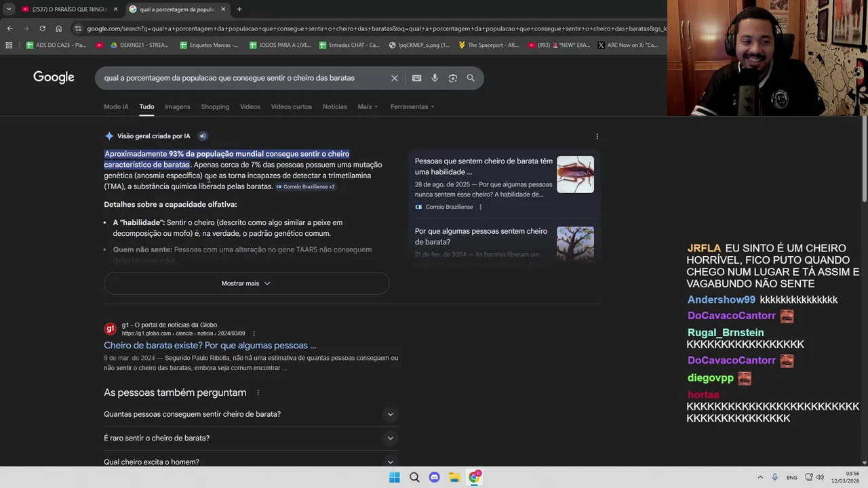Switch to Vídeos results tab
This screenshot has height=488, width=868.
point(250,106)
